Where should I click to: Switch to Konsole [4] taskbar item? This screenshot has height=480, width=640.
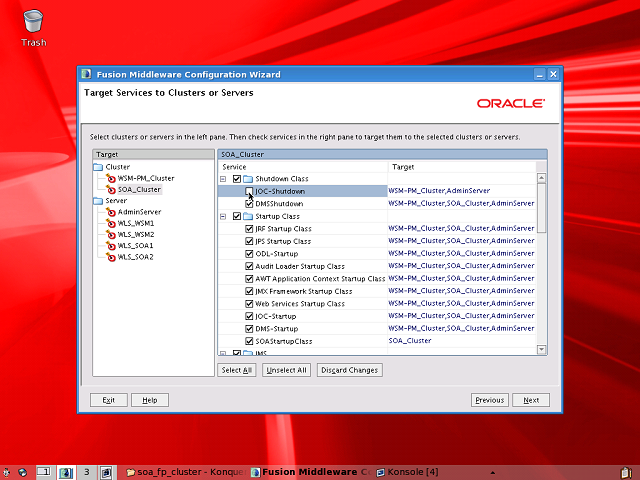pyautogui.click(x=408, y=472)
